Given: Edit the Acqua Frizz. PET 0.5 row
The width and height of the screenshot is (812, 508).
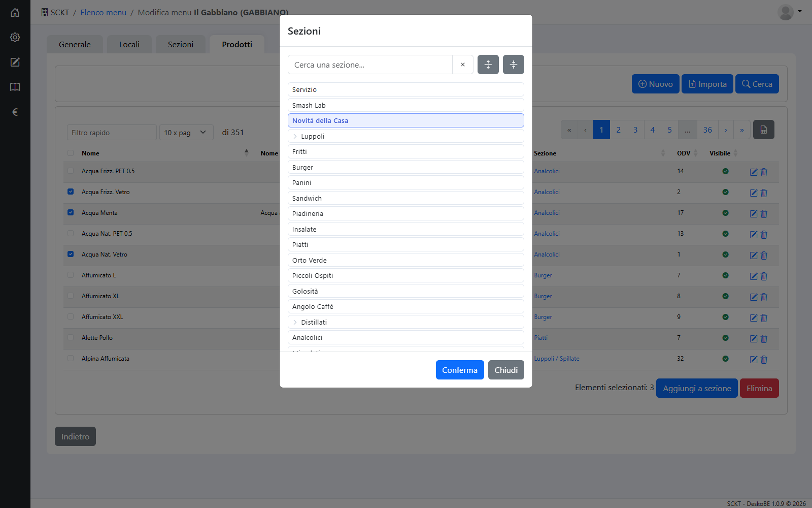Looking at the screenshot, I should click(754, 172).
